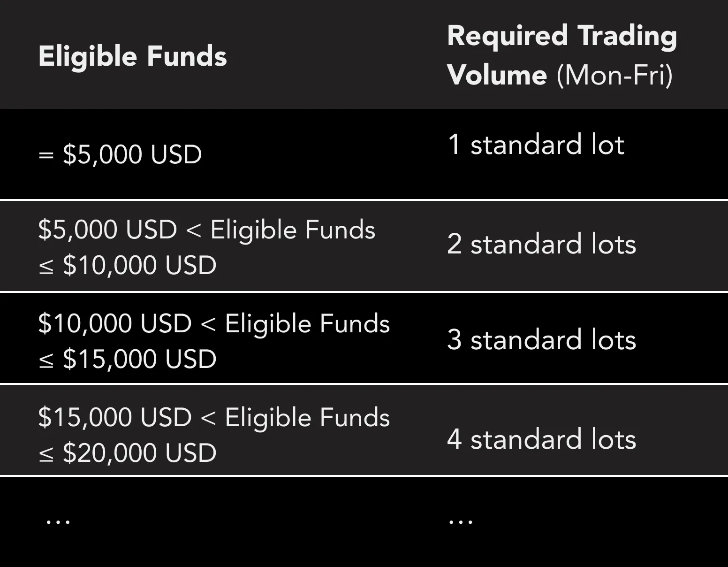Click the '$10,000 USD < Eligible Funds' line
This screenshot has width=728, height=567.
click(214, 324)
